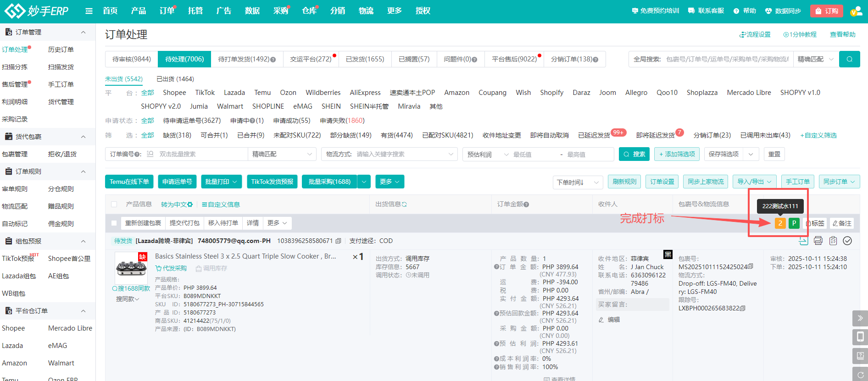Image resolution: width=868 pixels, height=381 pixels.
Task: Copy the package number MS20251011152425024
Action: [x=751, y=266]
